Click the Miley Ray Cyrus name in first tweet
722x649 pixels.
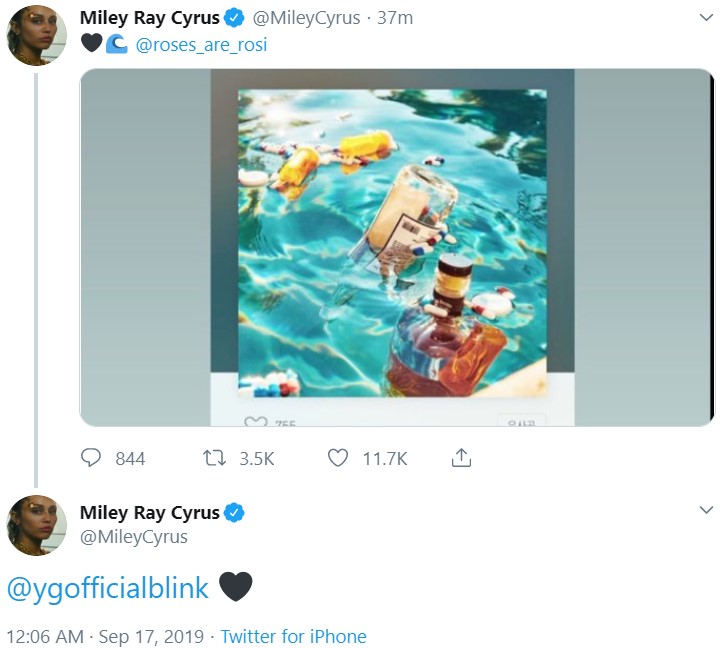[x=149, y=18]
